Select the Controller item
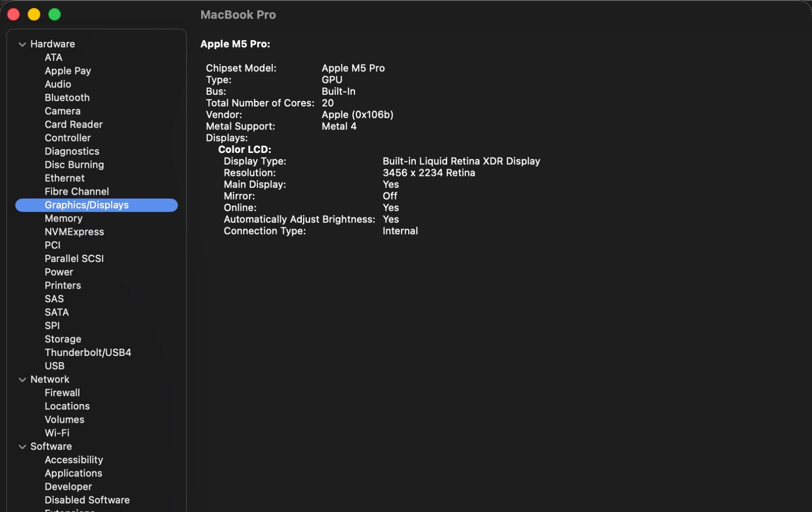Viewport: 812px width, 512px height. tap(68, 138)
